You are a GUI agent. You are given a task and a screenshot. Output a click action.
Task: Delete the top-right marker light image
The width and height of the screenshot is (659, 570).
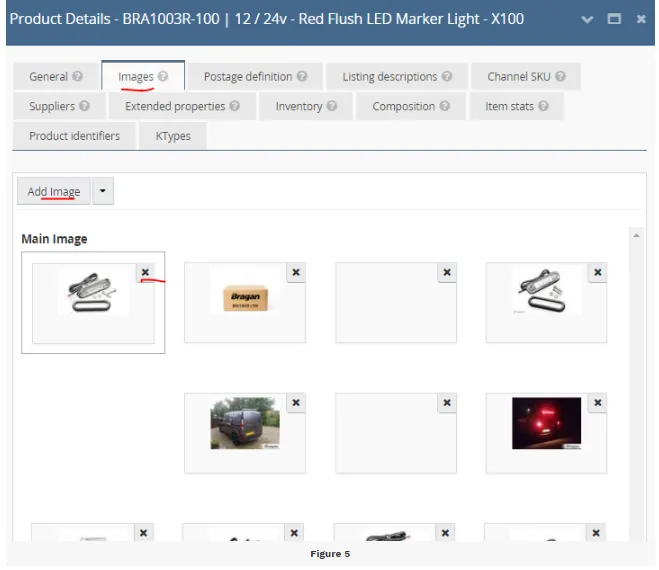[598, 272]
